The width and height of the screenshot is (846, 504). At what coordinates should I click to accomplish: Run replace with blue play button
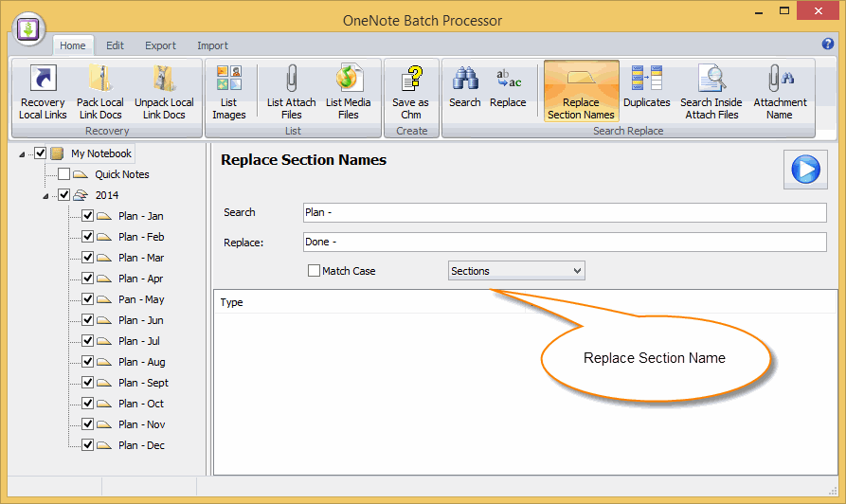[805, 170]
